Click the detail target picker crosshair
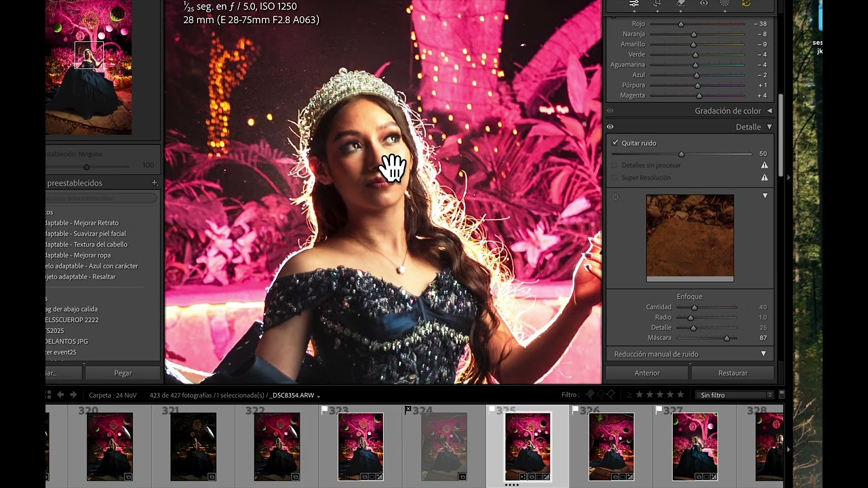The height and width of the screenshot is (488, 868). pyautogui.click(x=615, y=197)
